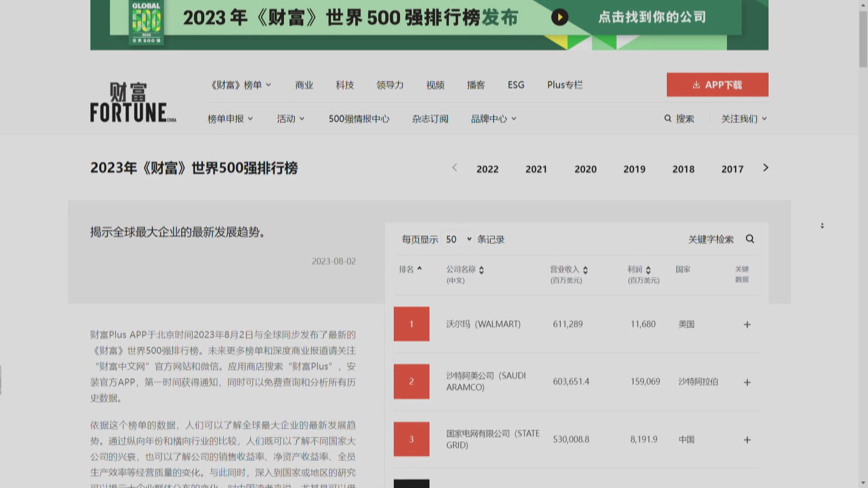This screenshot has width=868, height=488.
Task: Click the red APP下载 button
Action: (717, 84)
